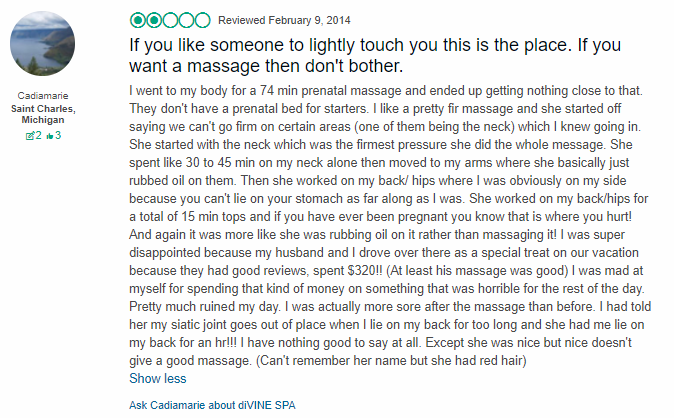674x418 pixels.
Task: Click the Reviewed February 9, 2014 date
Action: point(284,20)
